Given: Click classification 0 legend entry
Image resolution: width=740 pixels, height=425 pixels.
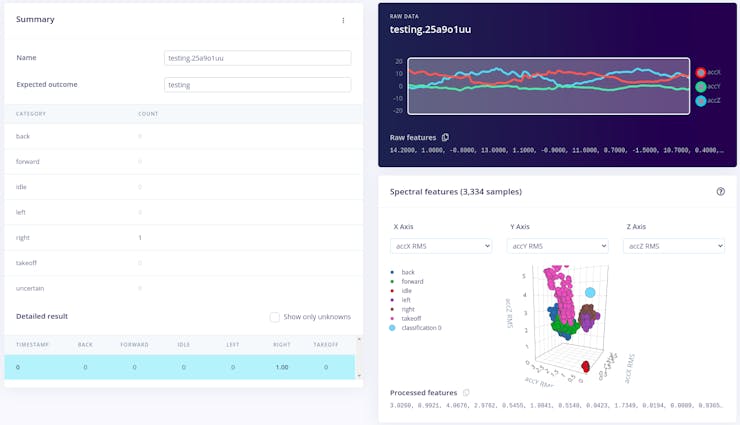Looking at the screenshot, I should click(415, 328).
